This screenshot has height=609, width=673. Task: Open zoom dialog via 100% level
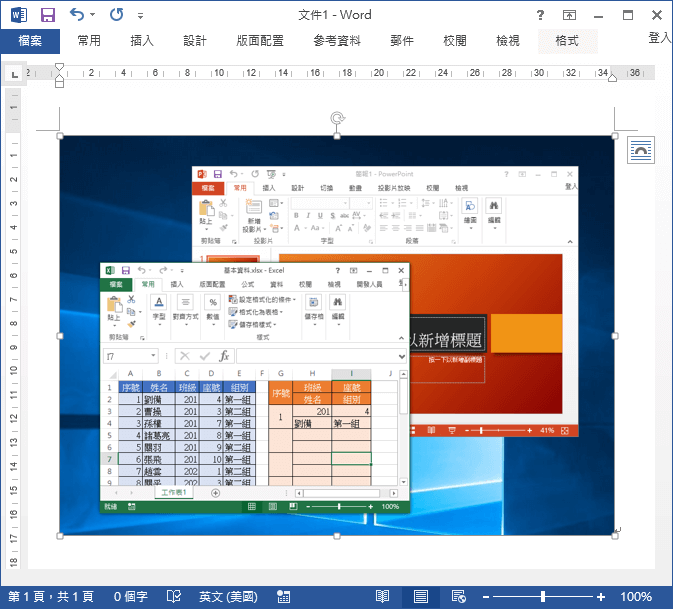636,597
